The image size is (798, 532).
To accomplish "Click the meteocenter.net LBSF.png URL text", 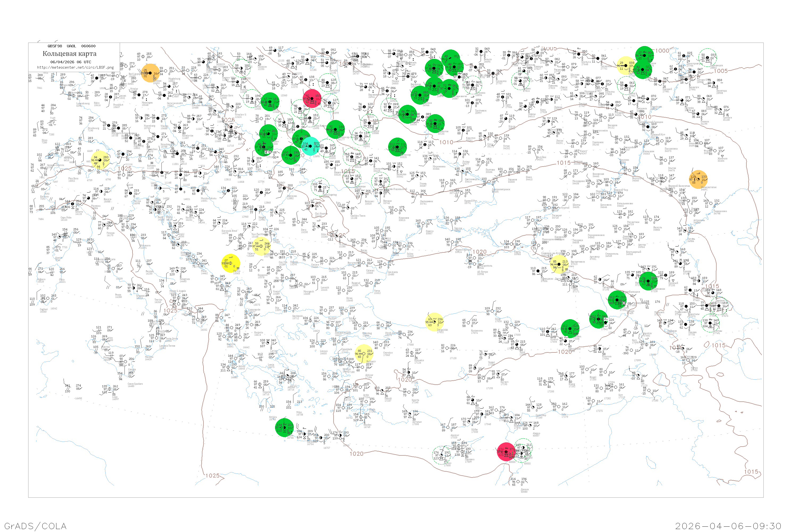I will pyautogui.click(x=75, y=67).
